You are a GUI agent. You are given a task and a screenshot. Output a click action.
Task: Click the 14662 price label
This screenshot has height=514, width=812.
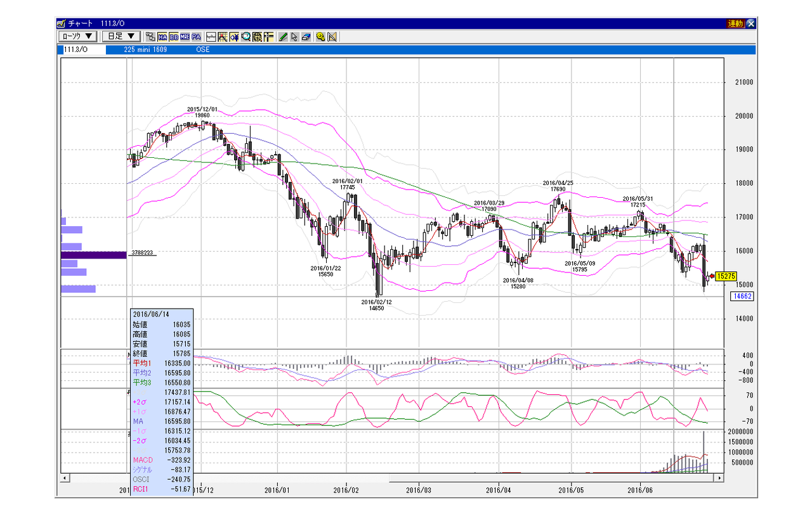click(x=742, y=296)
